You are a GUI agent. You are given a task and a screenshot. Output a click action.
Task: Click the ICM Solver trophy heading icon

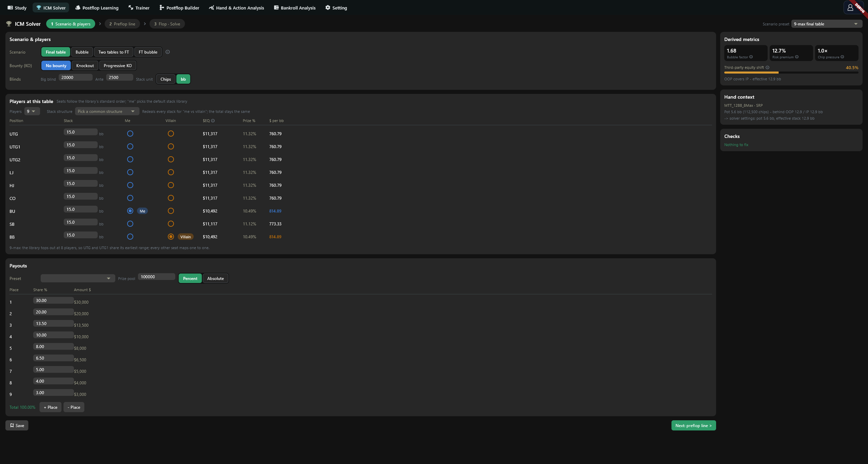pos(9,24)
